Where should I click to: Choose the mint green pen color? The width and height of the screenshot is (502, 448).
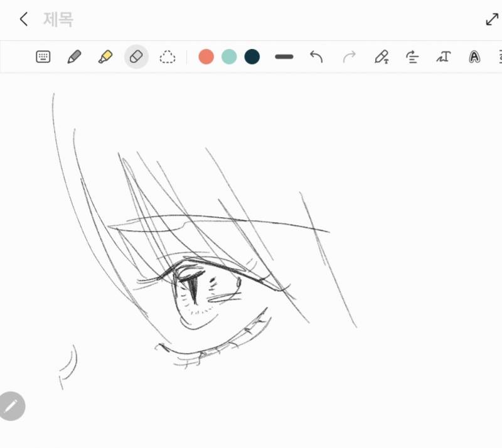pyautogui.click(x=229, y=56)
